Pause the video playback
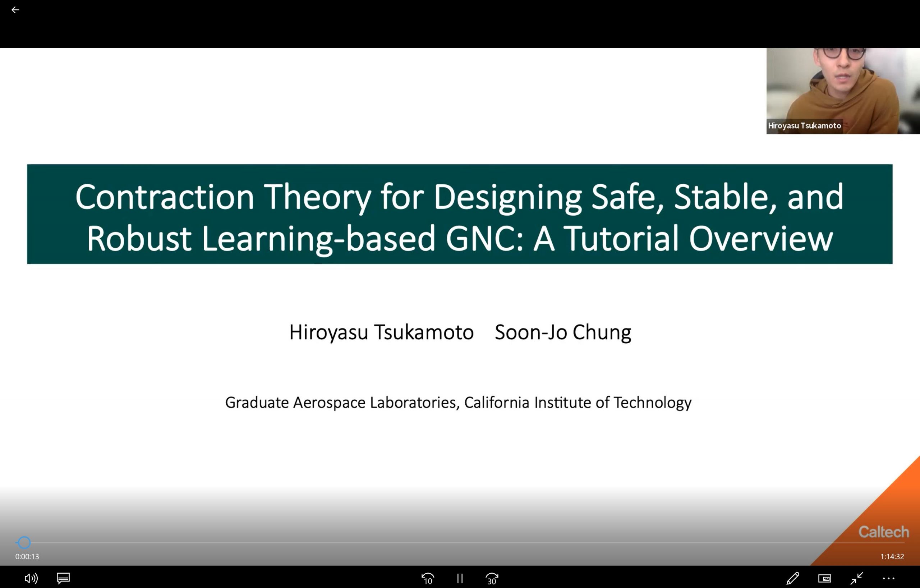Viewport: 920px width, 588px height. click(460, 578)
